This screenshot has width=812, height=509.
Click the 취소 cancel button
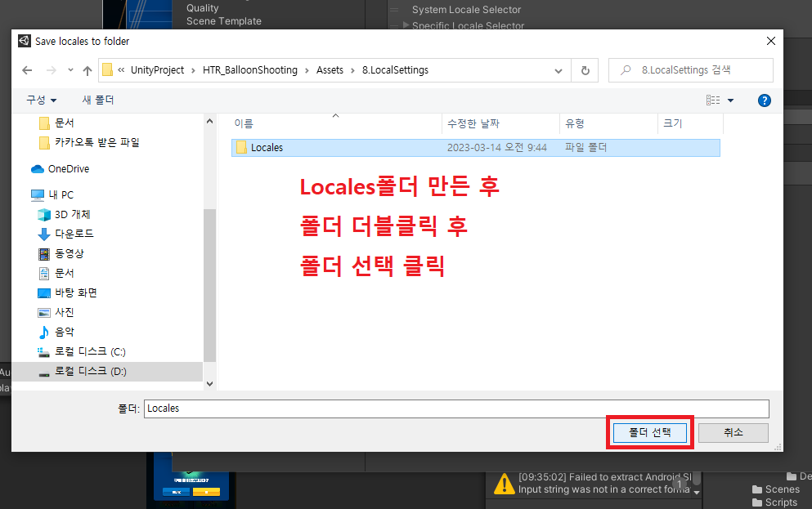click(733, 432)
